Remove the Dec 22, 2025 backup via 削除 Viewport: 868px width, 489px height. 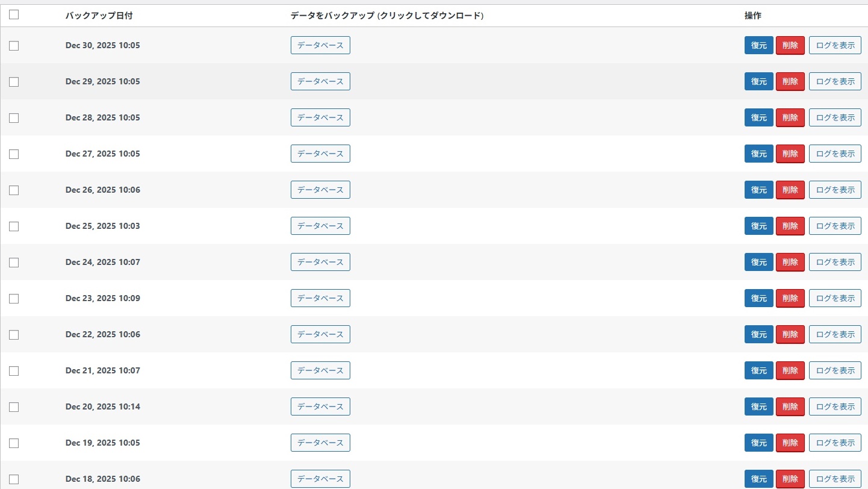coord(790,334)
